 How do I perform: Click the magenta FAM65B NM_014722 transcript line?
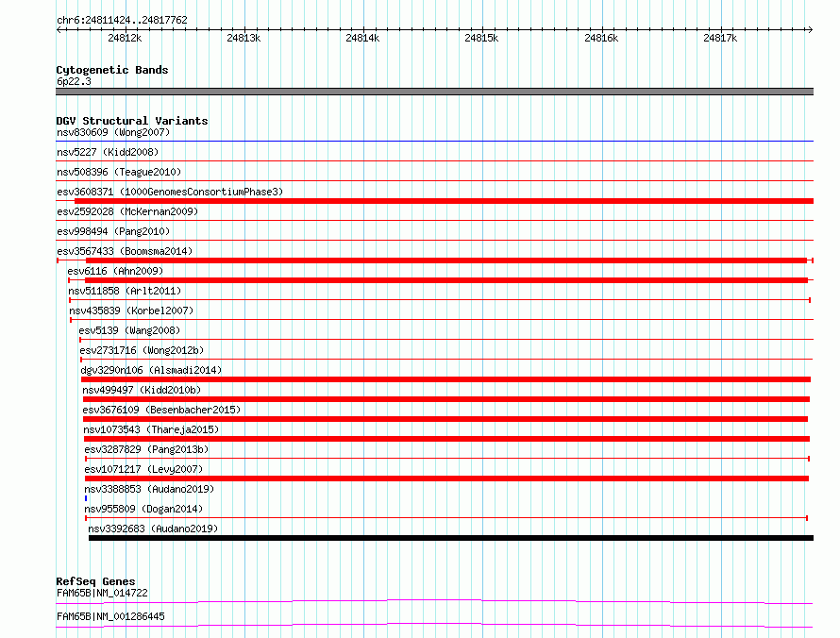434,601
